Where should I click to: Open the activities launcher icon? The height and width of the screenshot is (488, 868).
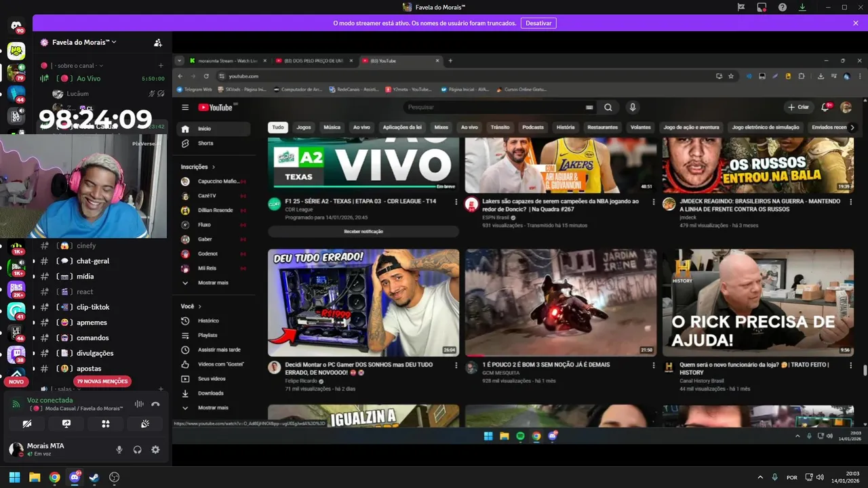pos(106,424)
